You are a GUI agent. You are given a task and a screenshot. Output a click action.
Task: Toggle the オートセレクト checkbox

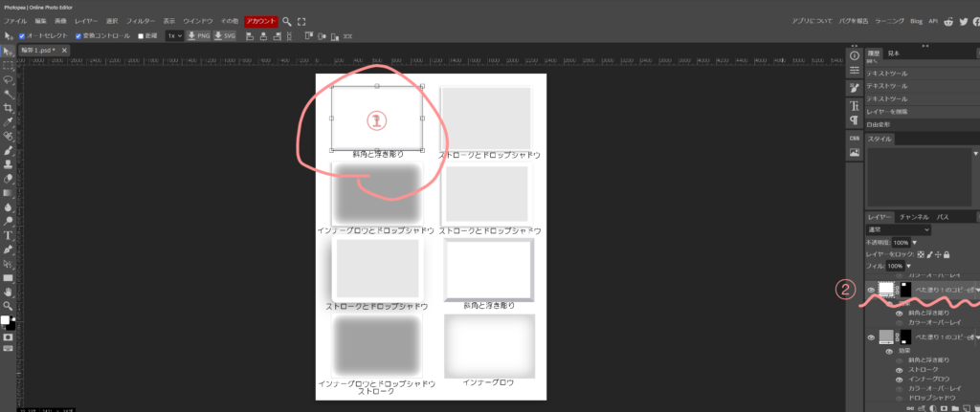click(22, 36)
